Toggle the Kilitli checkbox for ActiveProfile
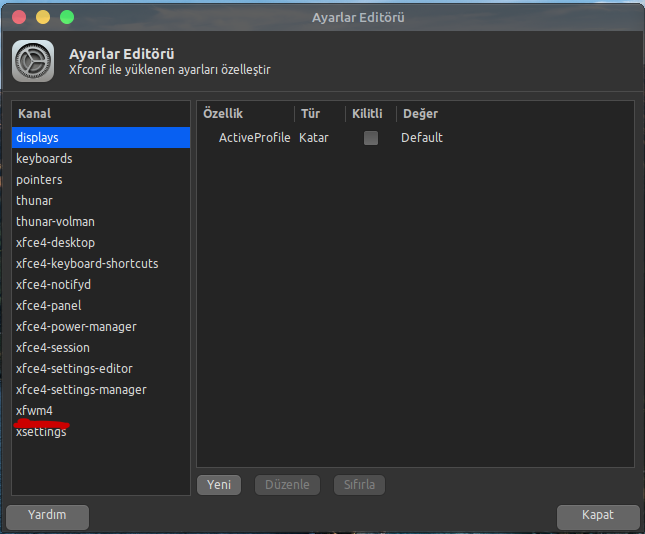This screenshot has width=645, height=534. tap(371, 138)
